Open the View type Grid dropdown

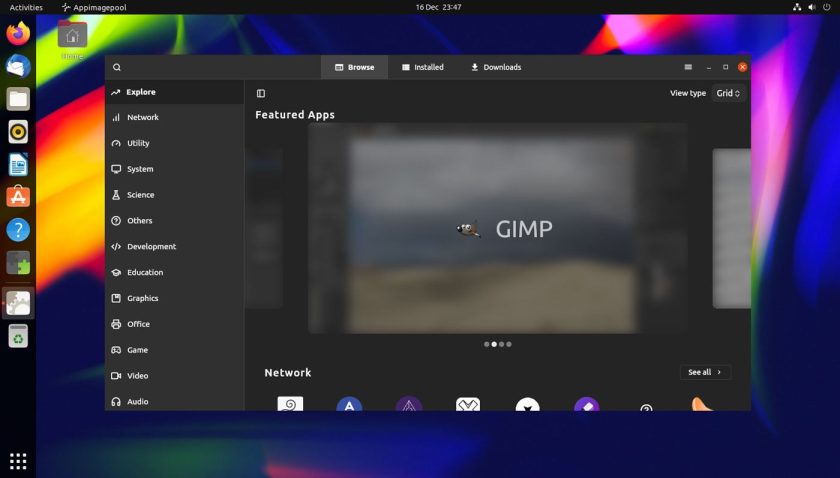[729, 93]
